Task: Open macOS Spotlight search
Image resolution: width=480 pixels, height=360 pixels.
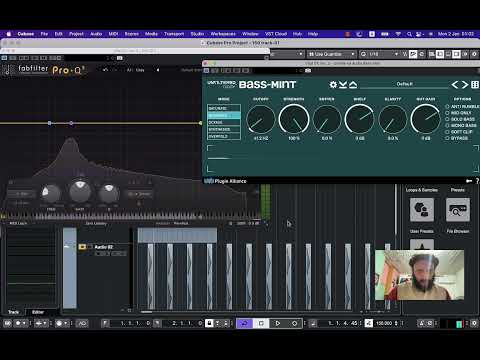Action: (x=409, y=34)
